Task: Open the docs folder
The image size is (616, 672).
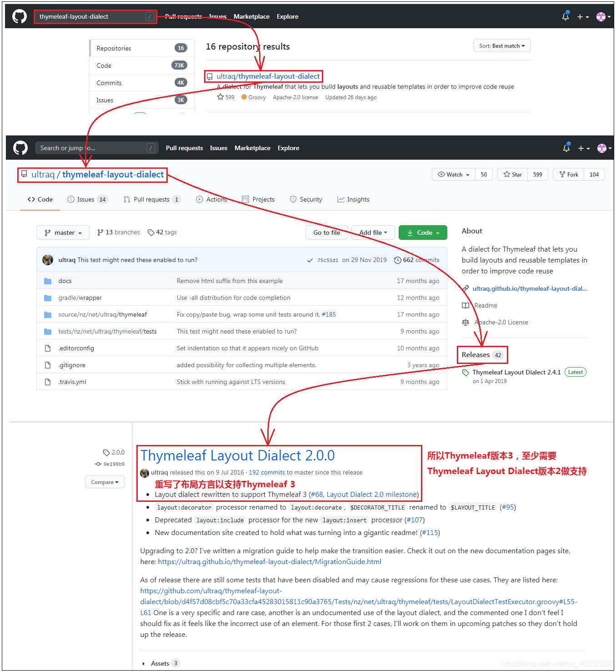Action: (x=65, y=281)
